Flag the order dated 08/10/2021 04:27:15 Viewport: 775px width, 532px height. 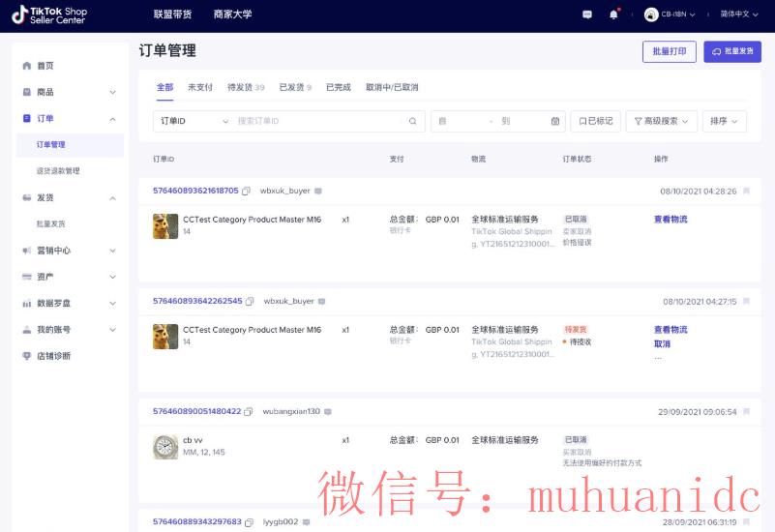click(746, 301)
